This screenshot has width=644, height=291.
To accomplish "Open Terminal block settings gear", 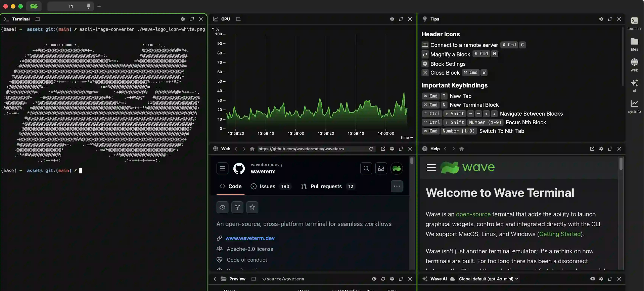I will 183,19.
